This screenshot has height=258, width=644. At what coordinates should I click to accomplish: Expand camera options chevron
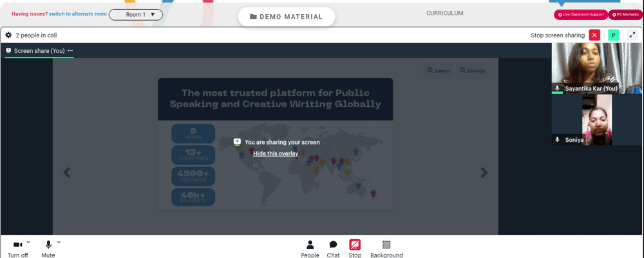pyautogui.click(x=28, y=242)
